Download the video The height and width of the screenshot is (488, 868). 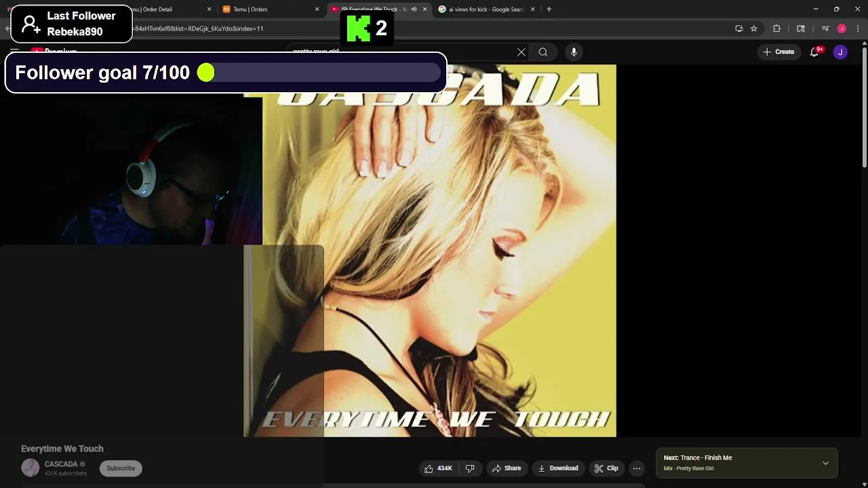coord(558,468)
